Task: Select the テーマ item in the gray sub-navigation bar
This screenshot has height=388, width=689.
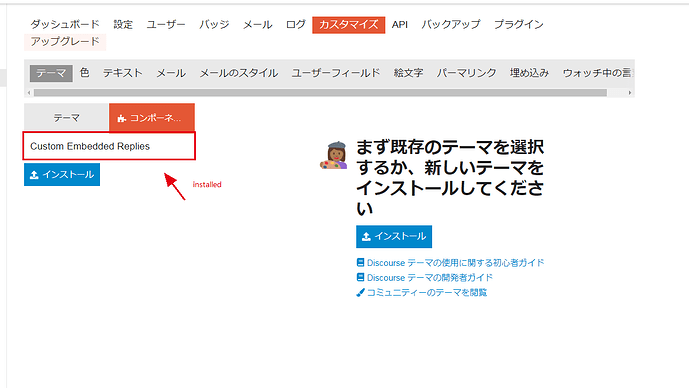Action: click(x=51, y=73)
